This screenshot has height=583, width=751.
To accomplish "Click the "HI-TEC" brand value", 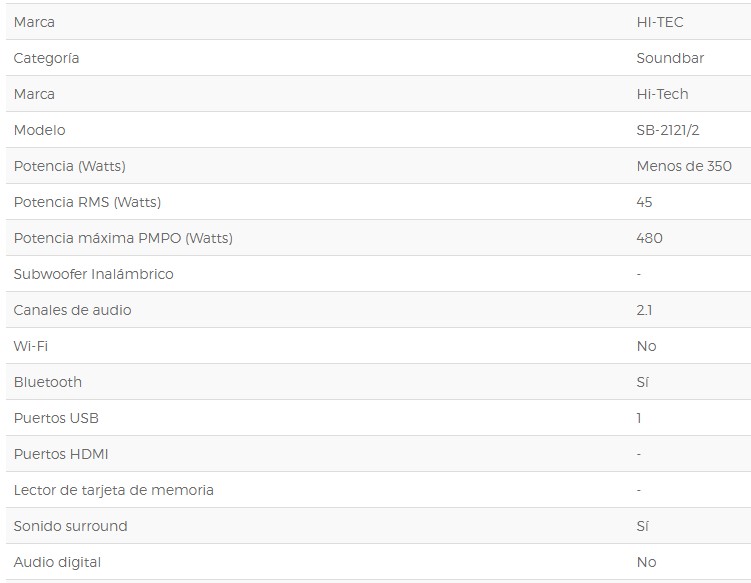I will (660, 22).
